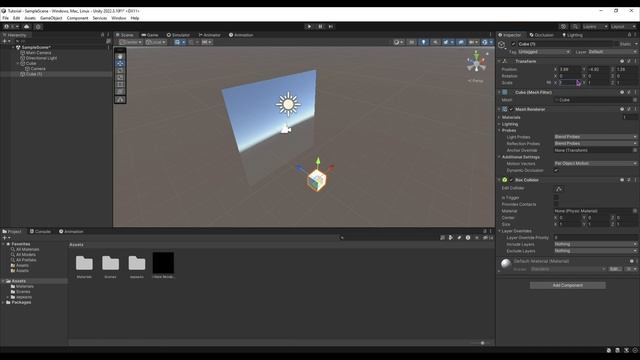
Task: Open the Motion Vectors dropdown
Action: (595, 163)
